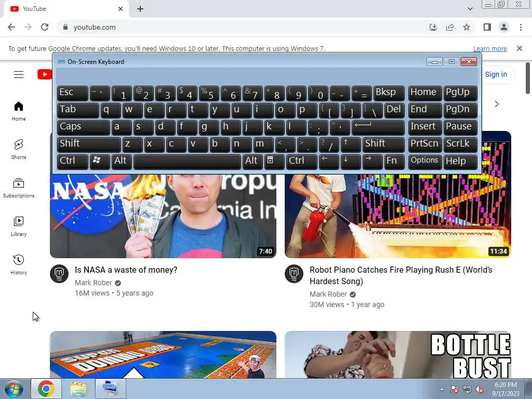
Task: Show hidden tray icons arrow
Action: coord(442,389)
